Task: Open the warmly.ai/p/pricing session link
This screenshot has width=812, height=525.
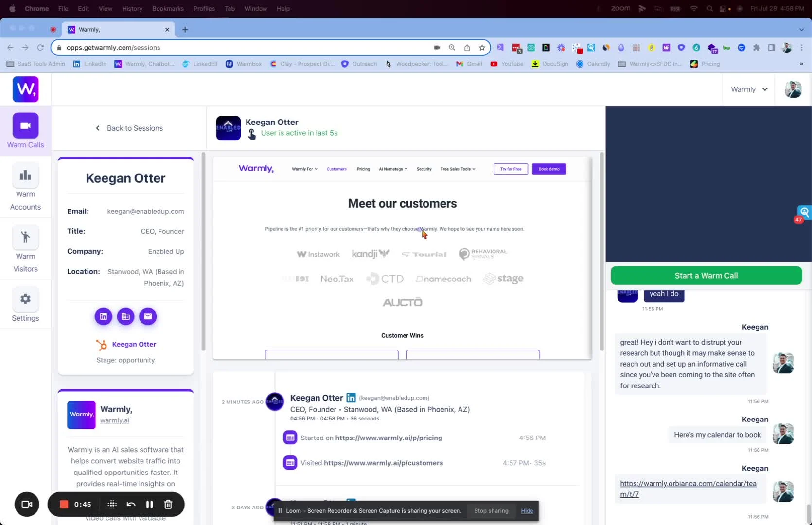Action: (388, 437)
